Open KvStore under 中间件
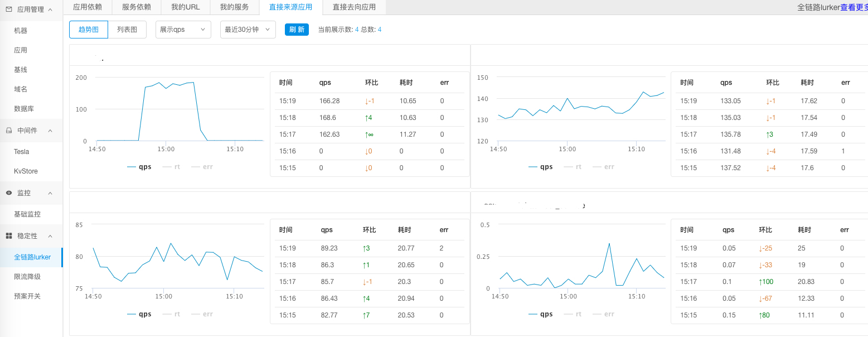This screenshot has width=868, height=337. 26,171
